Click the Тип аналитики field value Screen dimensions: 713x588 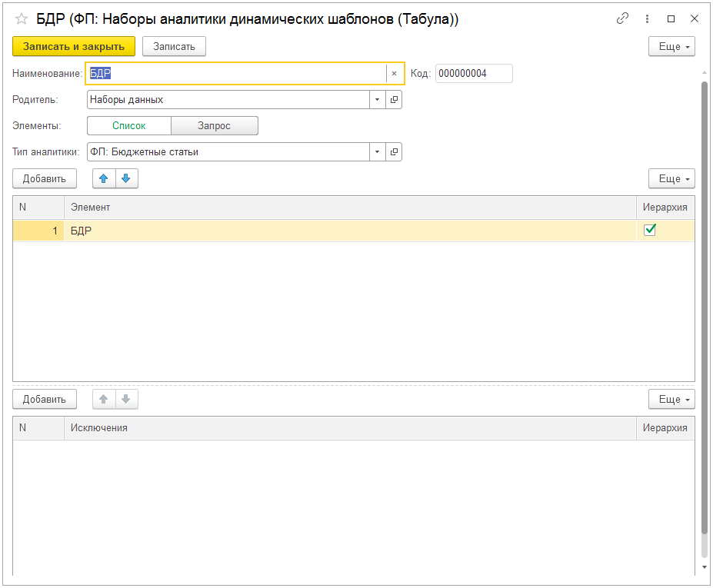coord(228,151)
